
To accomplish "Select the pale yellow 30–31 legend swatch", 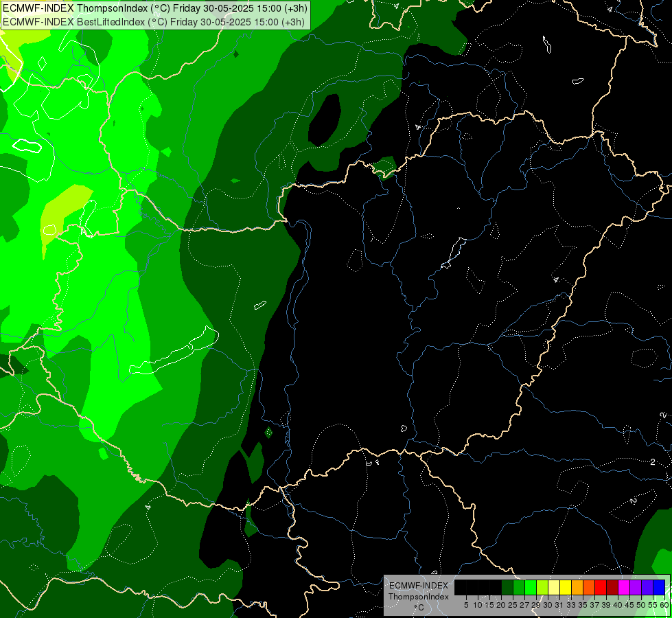I will click(554, 588).
